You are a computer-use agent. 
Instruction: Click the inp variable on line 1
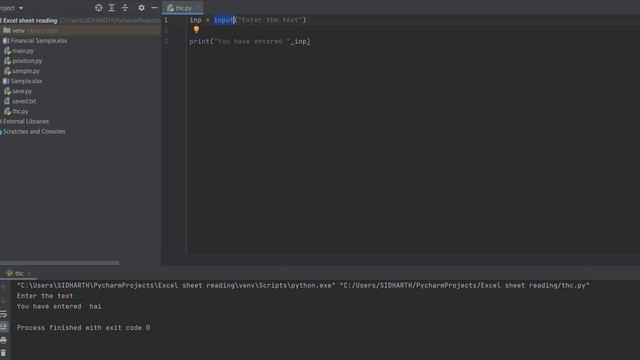pos(196,20)
